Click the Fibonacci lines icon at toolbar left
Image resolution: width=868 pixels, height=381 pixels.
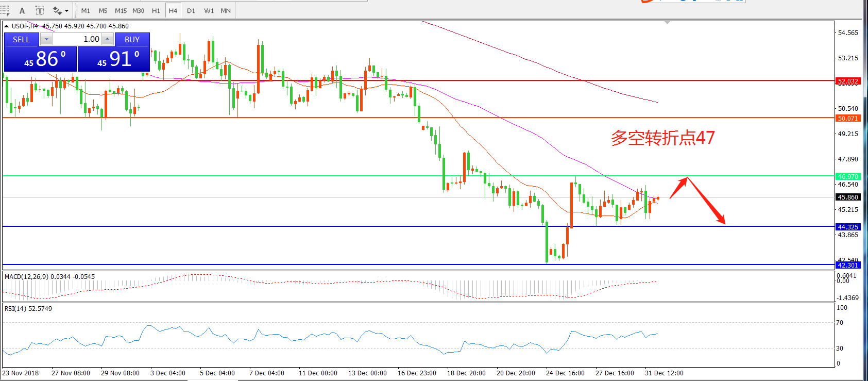click(5, 10)
